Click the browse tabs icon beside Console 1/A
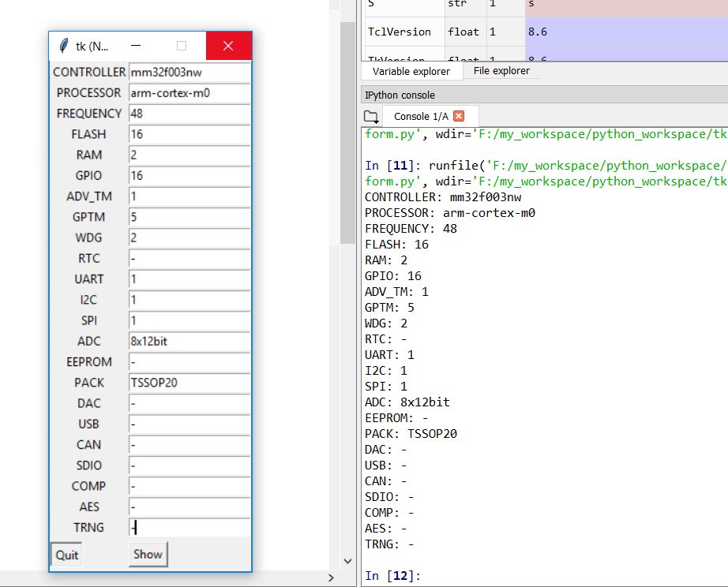728x587 pixels. (370, 114)
